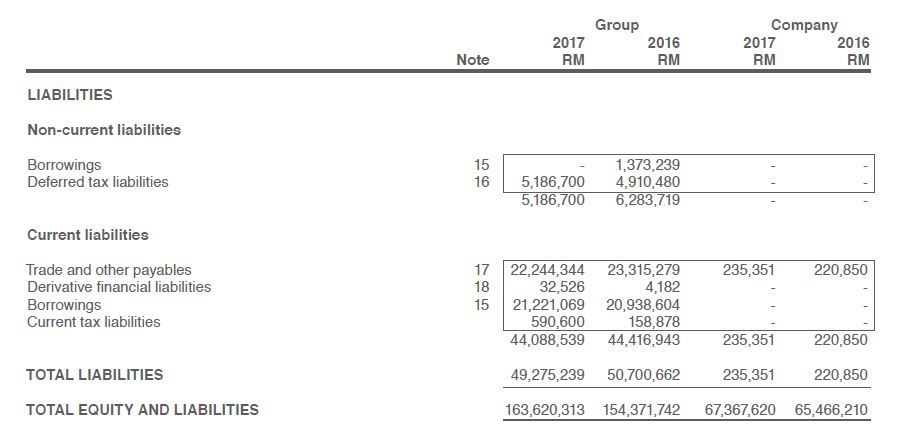Click the Current tax liabilities label

[x=93, y=322]
